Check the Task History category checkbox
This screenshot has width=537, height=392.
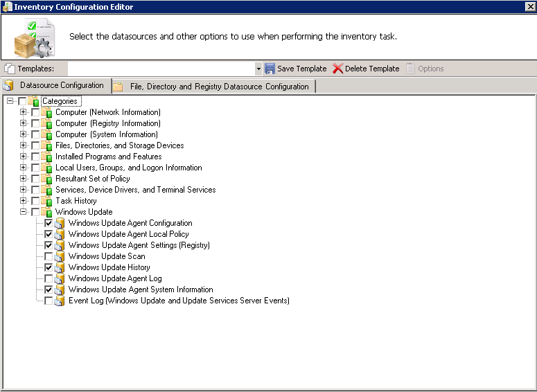point(35,201)
